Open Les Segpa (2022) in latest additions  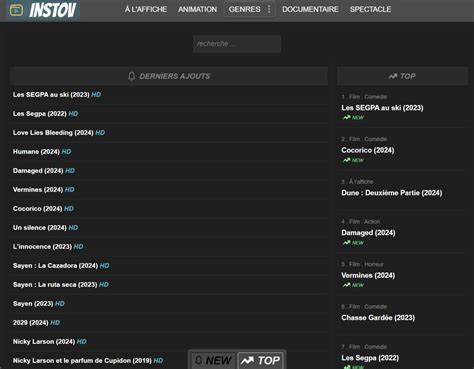coord(40,114)
